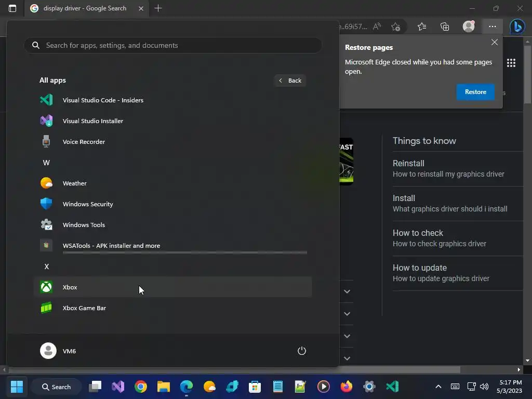Open Edge tab actions menu

pos(12,8)
